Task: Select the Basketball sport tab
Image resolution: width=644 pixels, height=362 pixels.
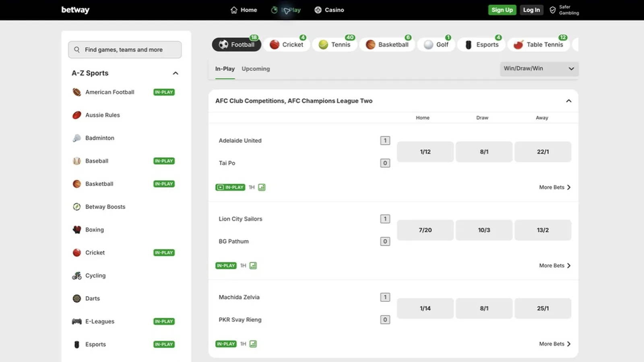Action: point(387,44)
